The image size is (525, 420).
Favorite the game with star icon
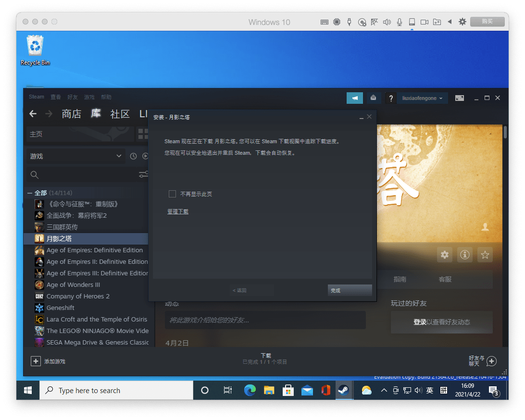pyautogui.click(x=485, y=255)
